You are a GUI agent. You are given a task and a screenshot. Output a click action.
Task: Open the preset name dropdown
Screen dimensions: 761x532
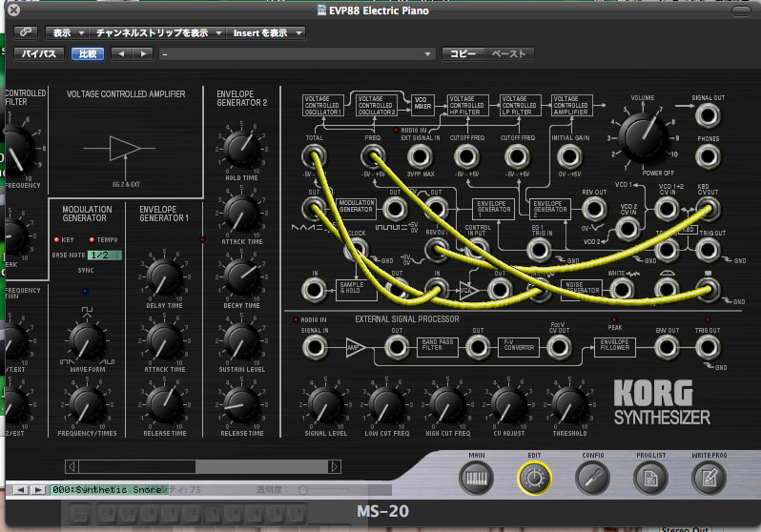(x=297, y=54)
